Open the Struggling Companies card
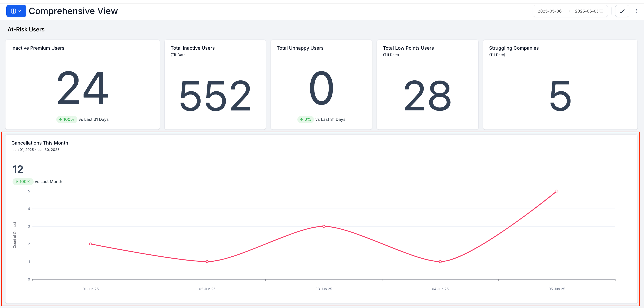 (x=560, y=84)
